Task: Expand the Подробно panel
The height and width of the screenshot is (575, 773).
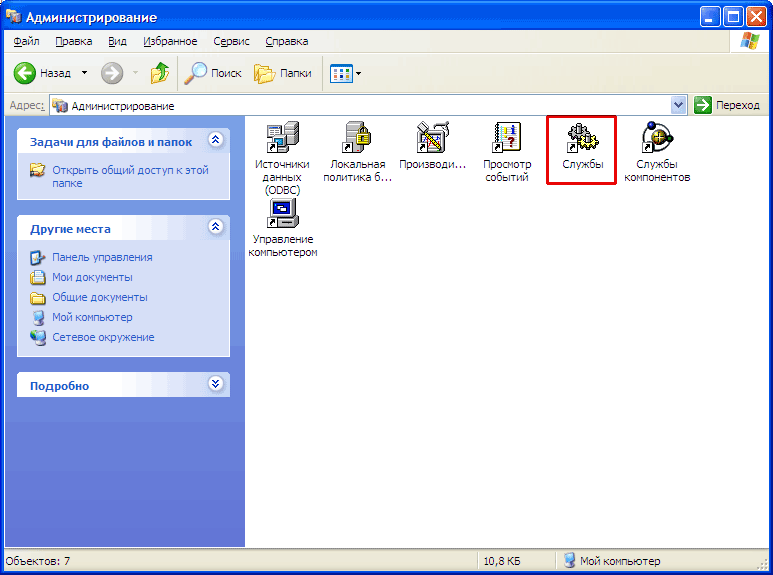Action: tap(215, 383)
